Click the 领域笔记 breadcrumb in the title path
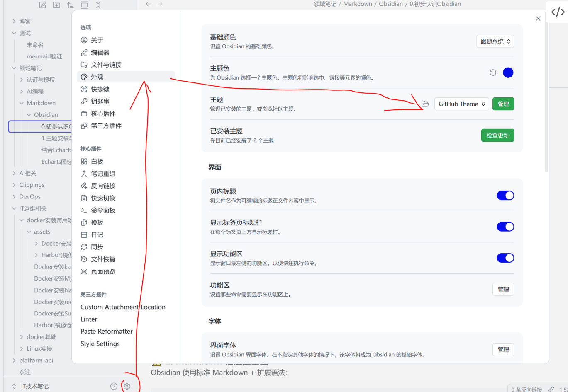This screenshot has height=392, width=568. [325, 4]
